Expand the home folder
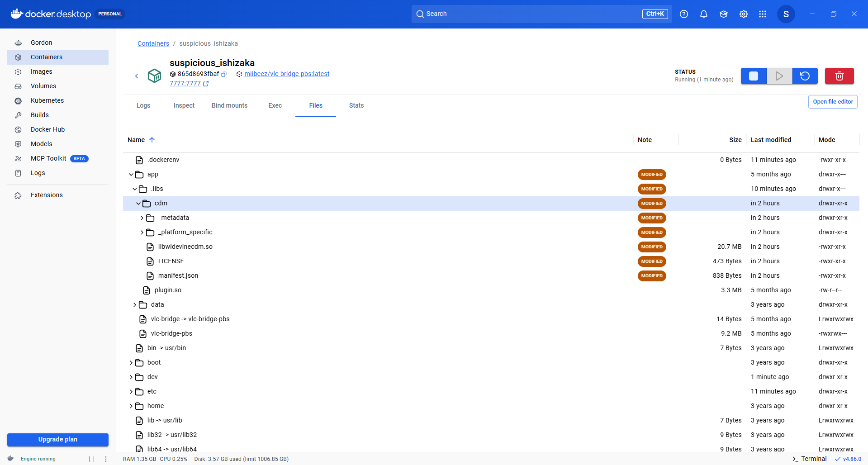The width and height of the screenshot is (868, 465). [x=131, y=406]
